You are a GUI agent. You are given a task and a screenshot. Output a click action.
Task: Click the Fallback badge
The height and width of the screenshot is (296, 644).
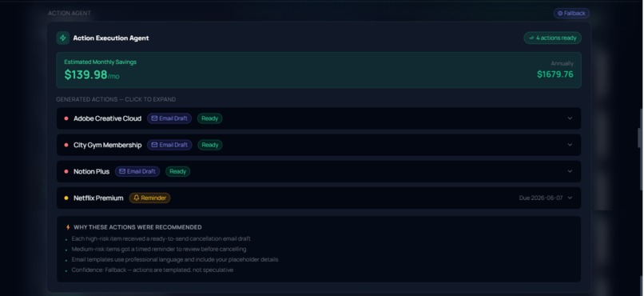(x=571, y=13)
